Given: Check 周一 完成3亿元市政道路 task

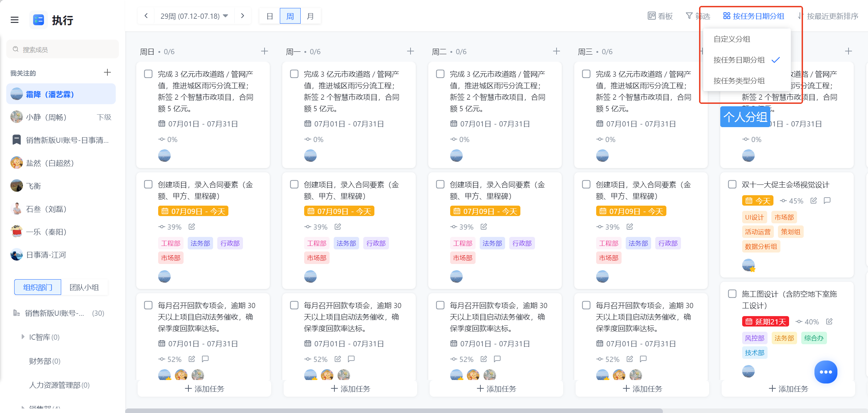Looking at the screenshot, I should (294, 74).
